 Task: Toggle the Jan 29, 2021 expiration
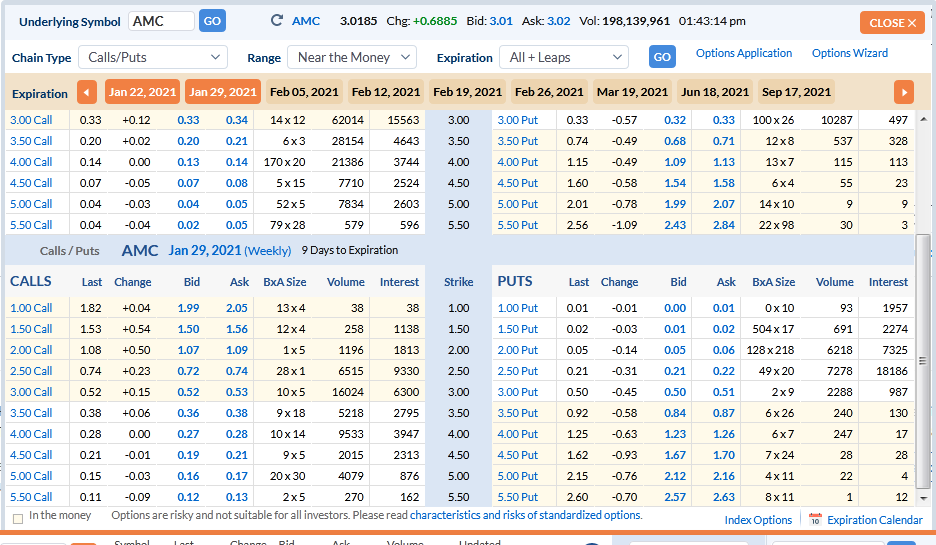click(x=223, y=92)
